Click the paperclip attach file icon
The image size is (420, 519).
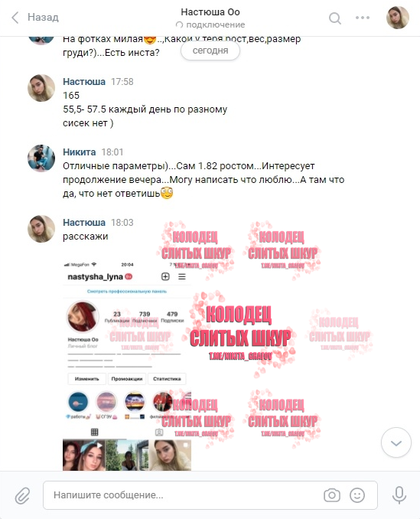[x=22, y=495]
